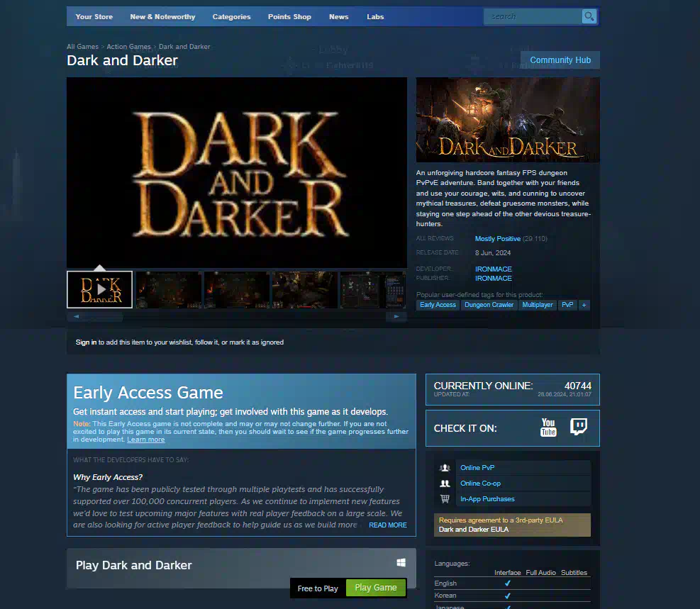
Task: Click the All Games breadcrumb
Action: (82, 46)
